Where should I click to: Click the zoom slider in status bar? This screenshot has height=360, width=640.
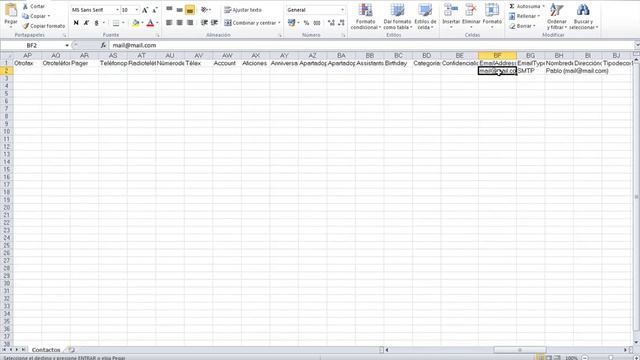pos(611,358)
